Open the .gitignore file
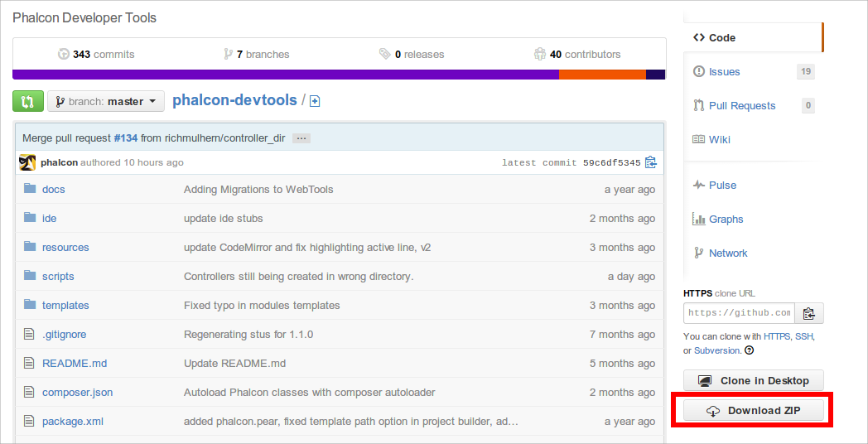The height and width of the screenshot is (444, 868). click(65, 335)
